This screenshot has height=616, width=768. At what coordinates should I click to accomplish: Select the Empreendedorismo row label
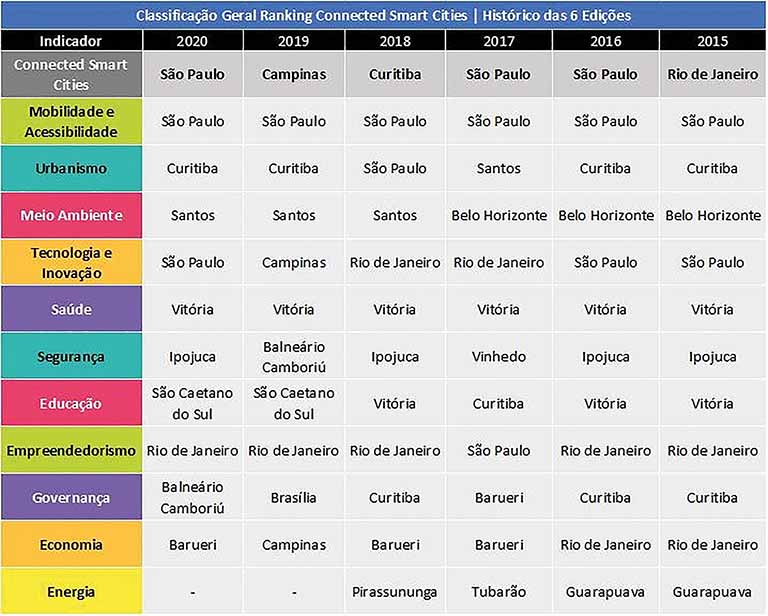pos(72,451)
